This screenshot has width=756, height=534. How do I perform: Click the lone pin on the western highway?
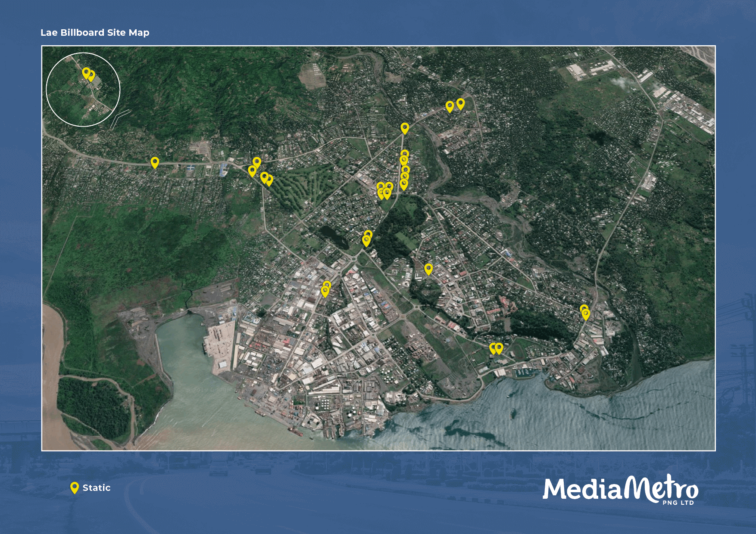point(155,162)
